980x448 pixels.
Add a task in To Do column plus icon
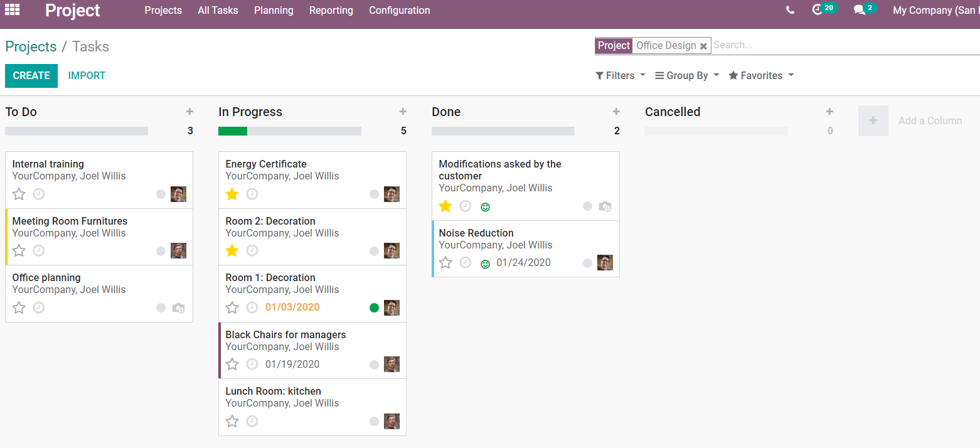(x=189, y=112)
